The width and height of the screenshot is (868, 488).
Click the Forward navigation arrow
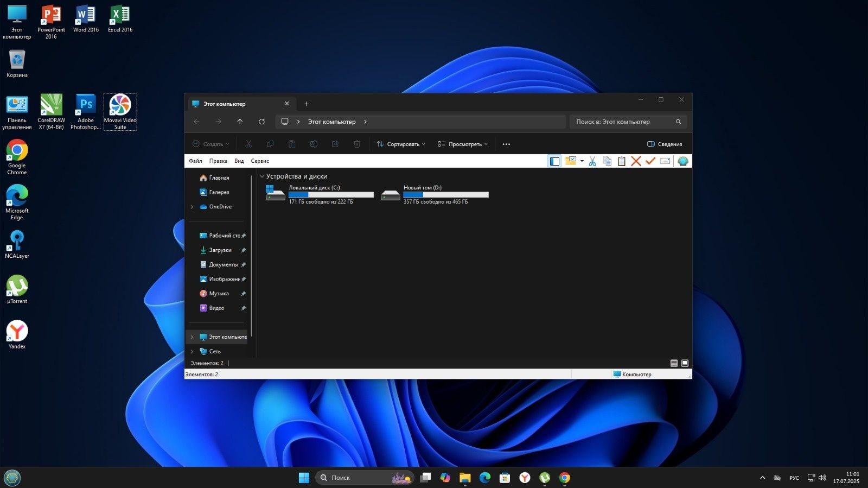(x=218, y=122)
